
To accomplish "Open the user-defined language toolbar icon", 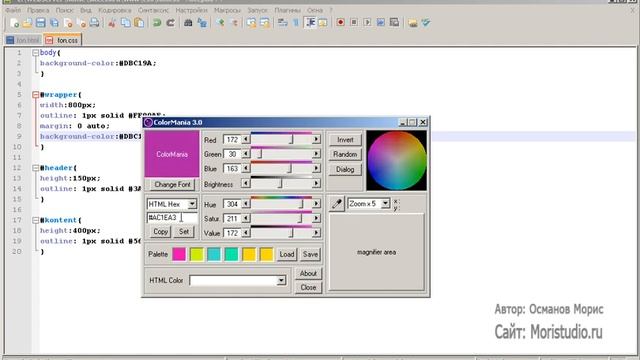I will click(x=322, y=23).
